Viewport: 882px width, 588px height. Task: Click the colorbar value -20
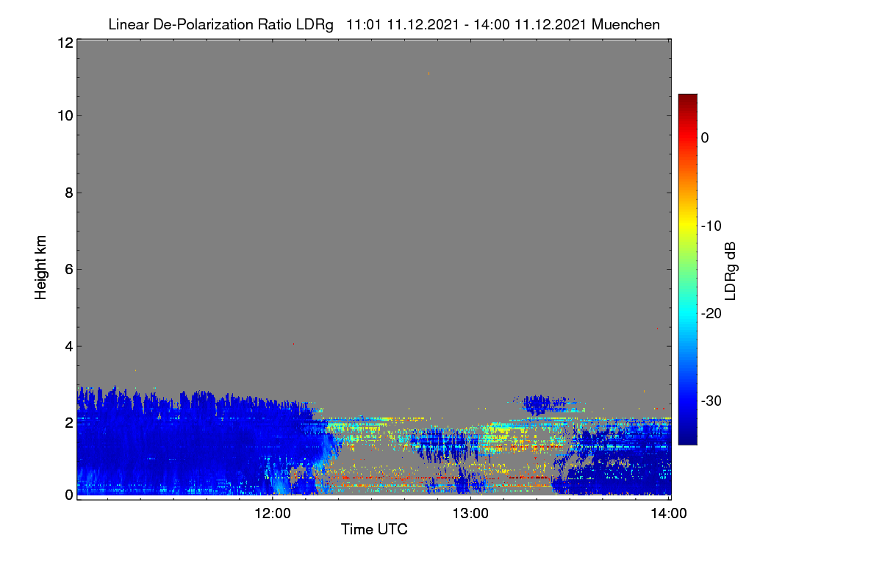711,313
